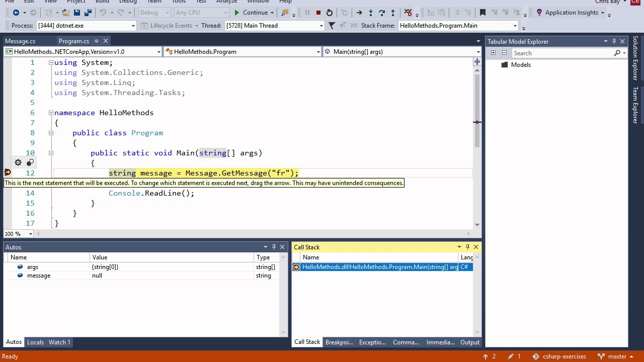The width and height of the screenshot is (644, 362).
Task: Click the thread filter funnel icon
Action: 332,26
